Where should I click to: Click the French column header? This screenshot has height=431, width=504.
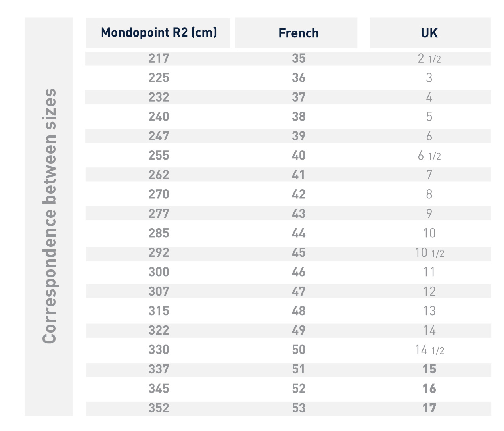pyautogui.click(x=298, y=33)
